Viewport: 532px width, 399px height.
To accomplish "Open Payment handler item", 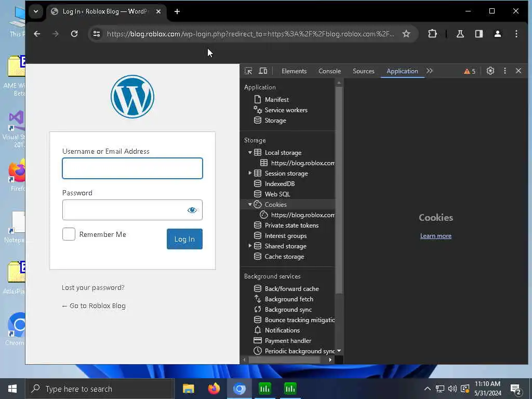I will [288, 341].
